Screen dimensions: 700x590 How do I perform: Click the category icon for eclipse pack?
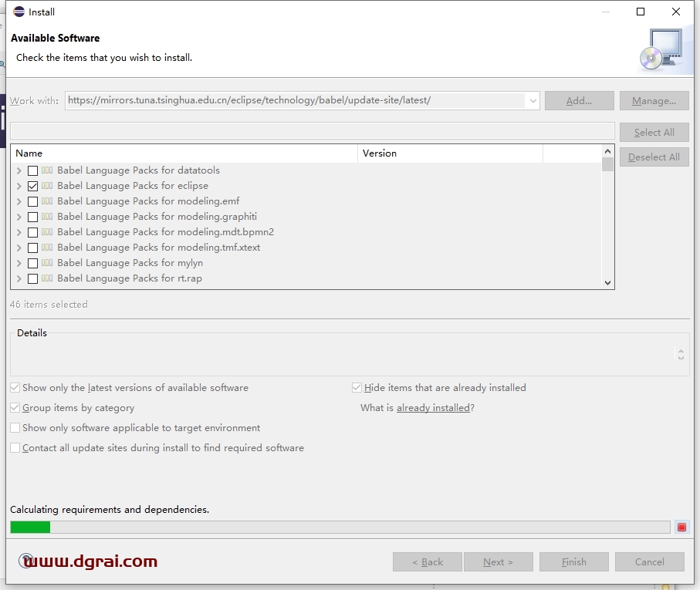coord(47,186)
